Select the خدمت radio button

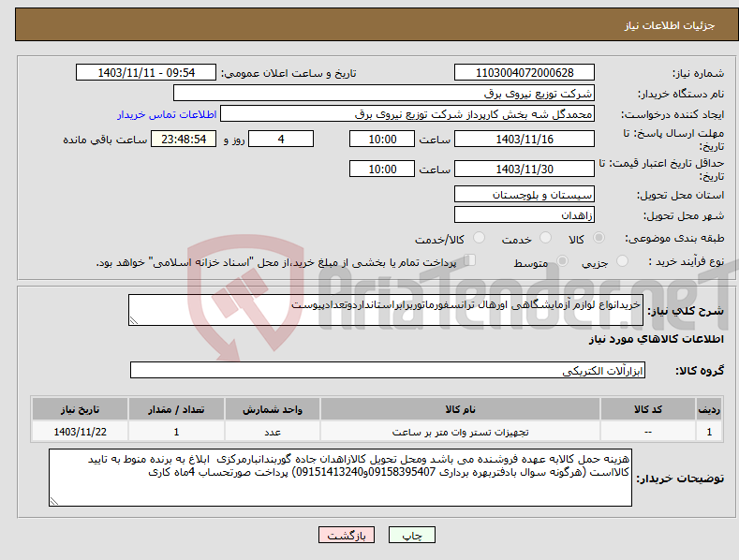coord(545,238)
